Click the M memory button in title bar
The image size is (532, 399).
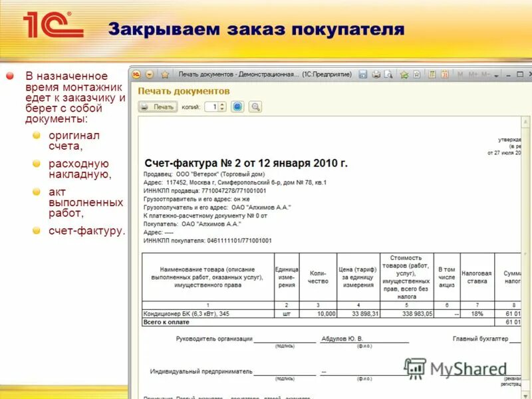pyautogui.click(x=460, y=74)
